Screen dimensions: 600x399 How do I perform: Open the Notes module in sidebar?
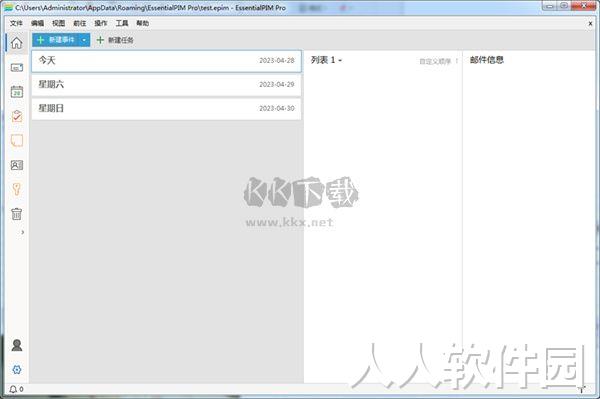point(16,141)
